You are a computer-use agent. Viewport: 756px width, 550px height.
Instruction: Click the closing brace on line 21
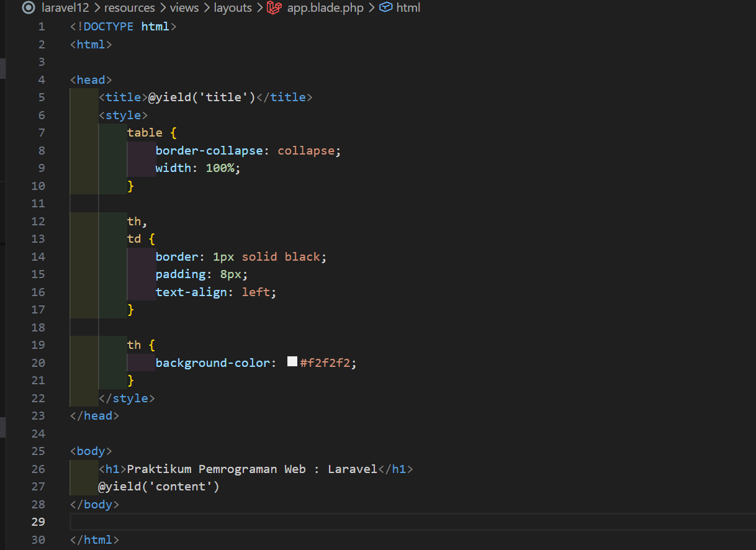(x=130, y=381)
